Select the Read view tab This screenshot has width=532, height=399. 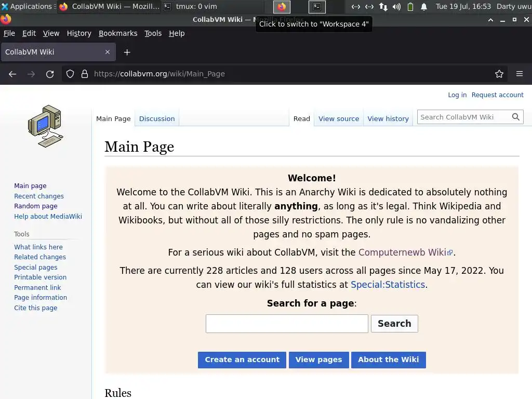302,119
